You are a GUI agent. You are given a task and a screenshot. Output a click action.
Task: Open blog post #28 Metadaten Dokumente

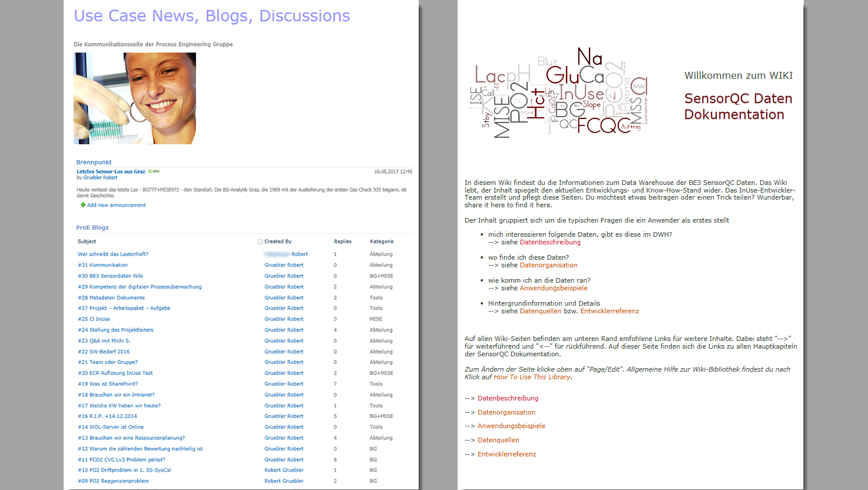click(x=111, y=297)
